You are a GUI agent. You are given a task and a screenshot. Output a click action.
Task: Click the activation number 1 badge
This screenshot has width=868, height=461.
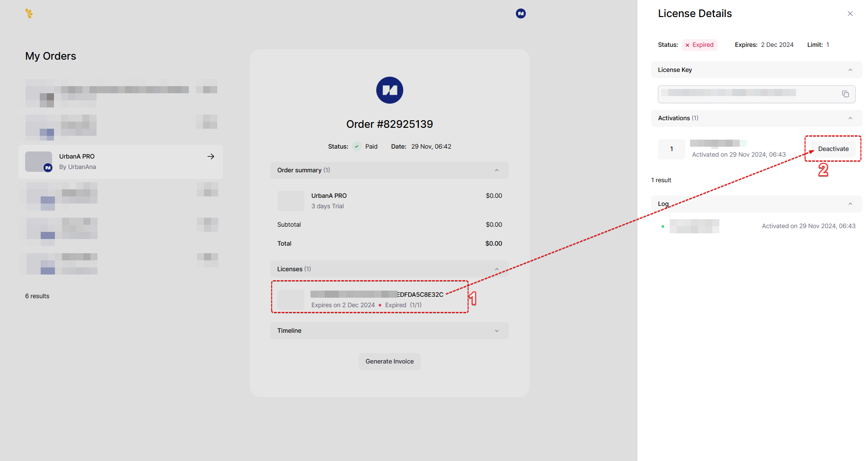point(671,149)
